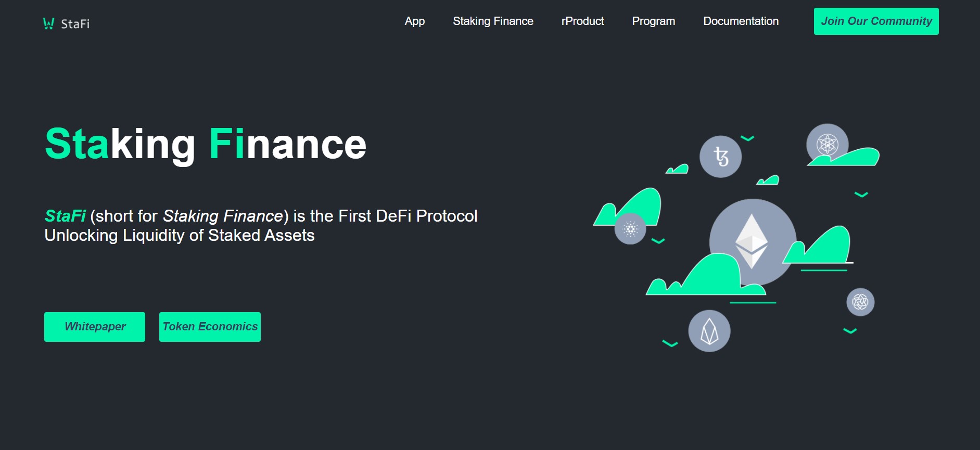Click the Cardano coin icon
This screenshot has height=450, width=980.
(630, 229)
